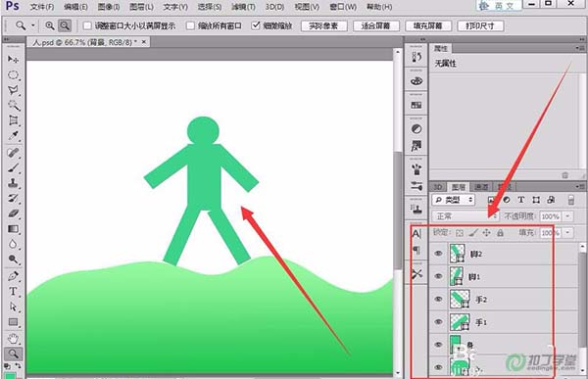
Task: Click the trash icon in Properties panel
Action: (x=565, y=175)
